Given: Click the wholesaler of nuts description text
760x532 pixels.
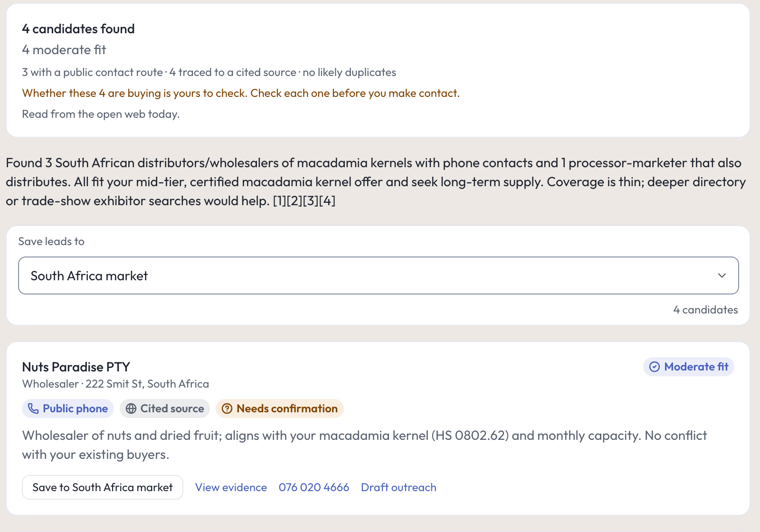Looking at the screenshot, I should [x=364, y=445].
